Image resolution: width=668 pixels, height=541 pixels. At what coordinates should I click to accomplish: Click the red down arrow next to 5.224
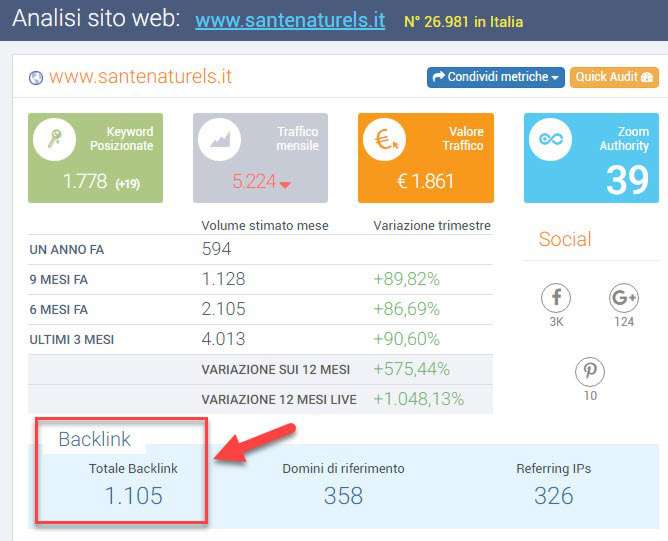pos(285,184)
